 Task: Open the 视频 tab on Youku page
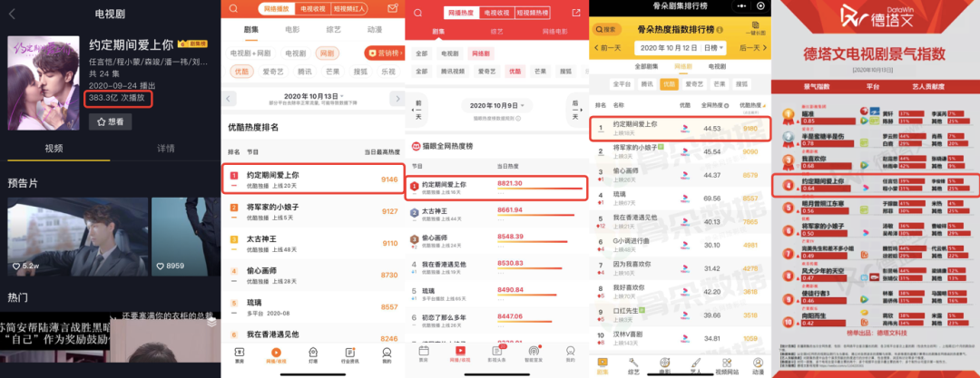54,149
